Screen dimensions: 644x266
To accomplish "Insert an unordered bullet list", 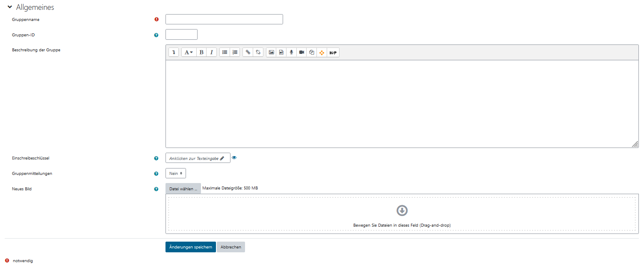I will 225,52.
